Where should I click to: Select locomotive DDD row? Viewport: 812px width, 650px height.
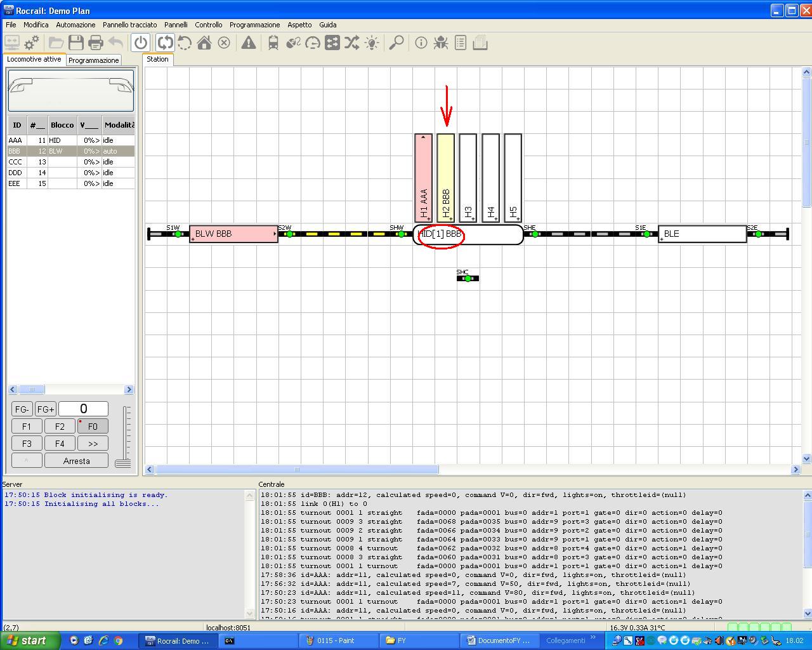click(71, 173)
